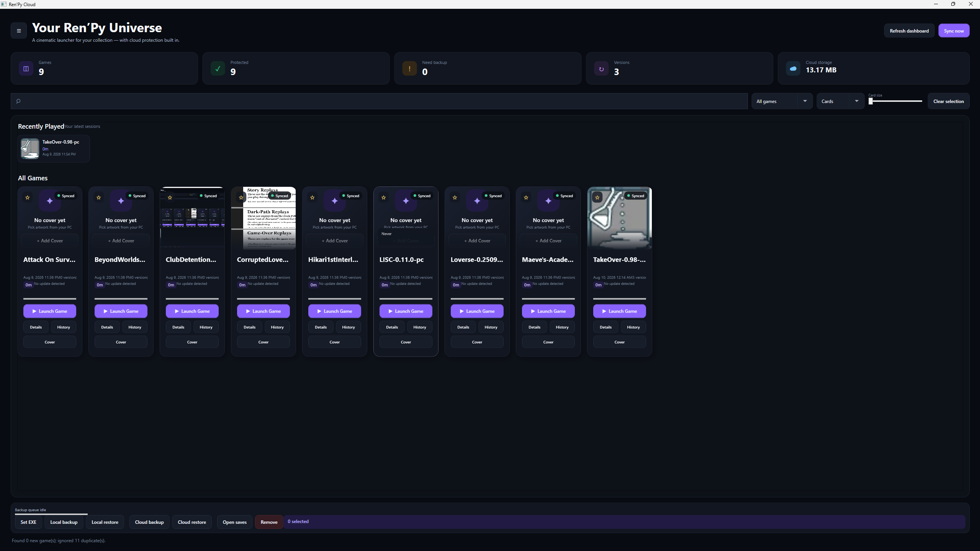The image size is (980, 551).
Task: Adjust the Card size slider
Action: pos(895,101)
